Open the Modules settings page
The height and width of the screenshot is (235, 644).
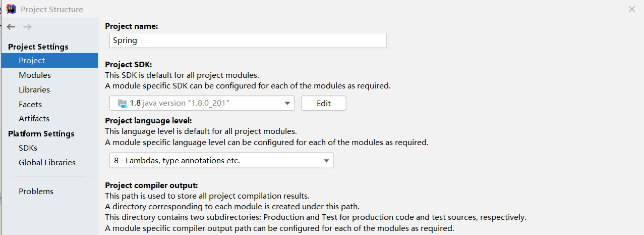click(x=35, y=75)
